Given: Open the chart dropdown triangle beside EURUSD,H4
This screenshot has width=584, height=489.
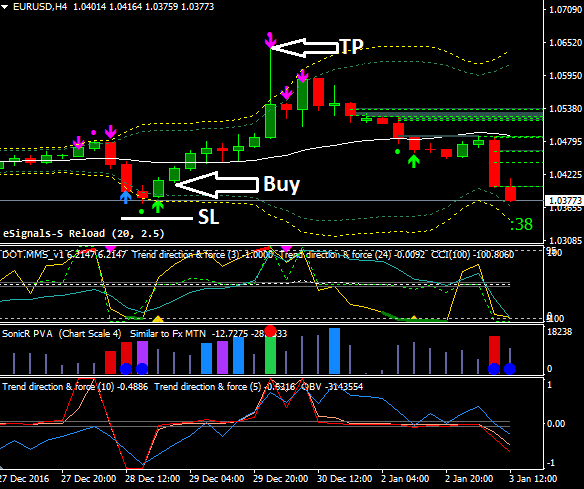Looking at the screenshot, I should click(4, 7).
